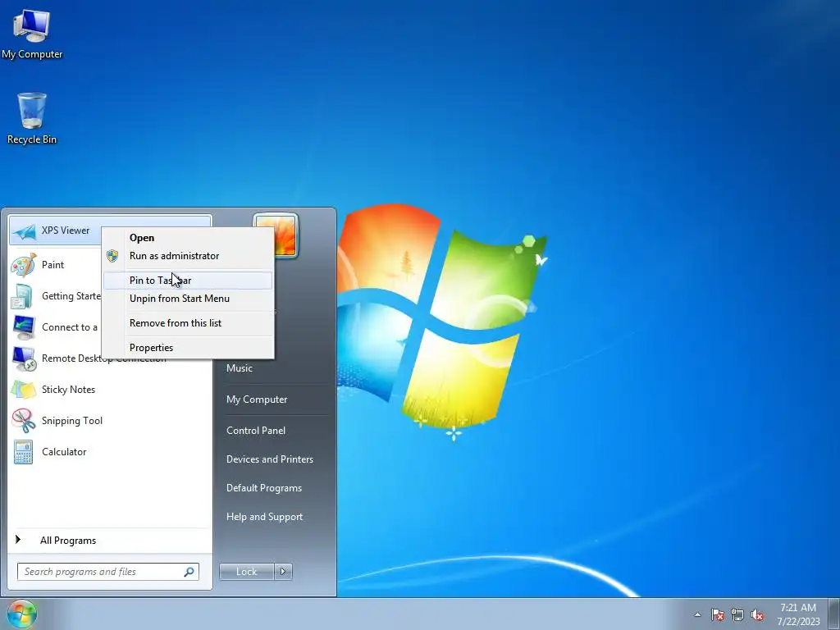Click the network tray icon
This screenshot has height=630, width=840.
pos(737,614)
